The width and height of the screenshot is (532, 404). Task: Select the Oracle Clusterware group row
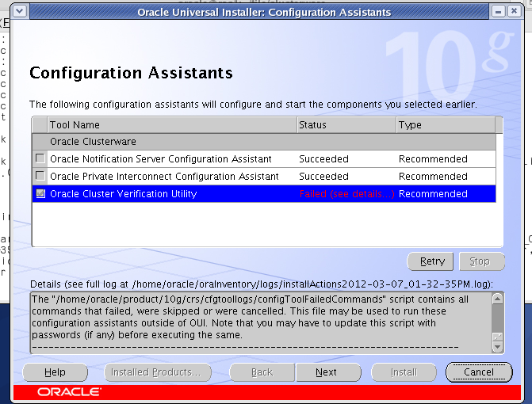(x=264, y=142)
